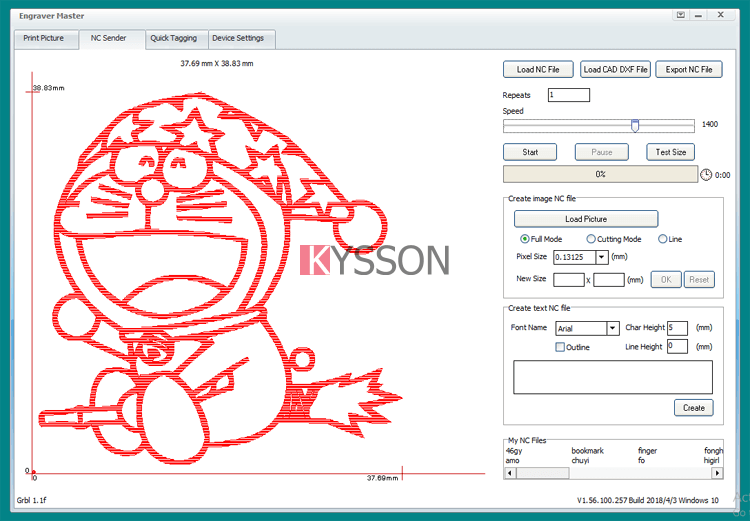
Task: Select the Full Mode radio button
Action: 525,239
